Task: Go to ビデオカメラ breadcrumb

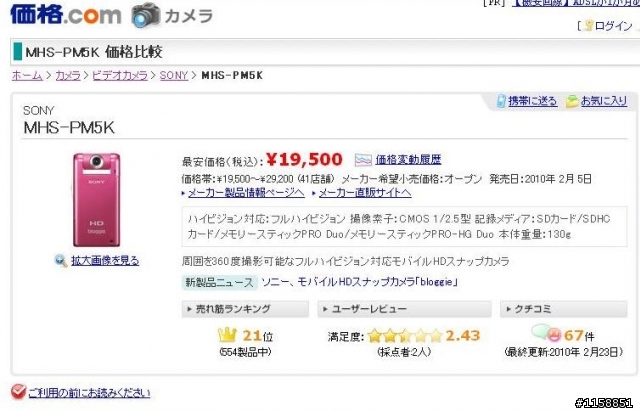Action: (x=120, y=76)
